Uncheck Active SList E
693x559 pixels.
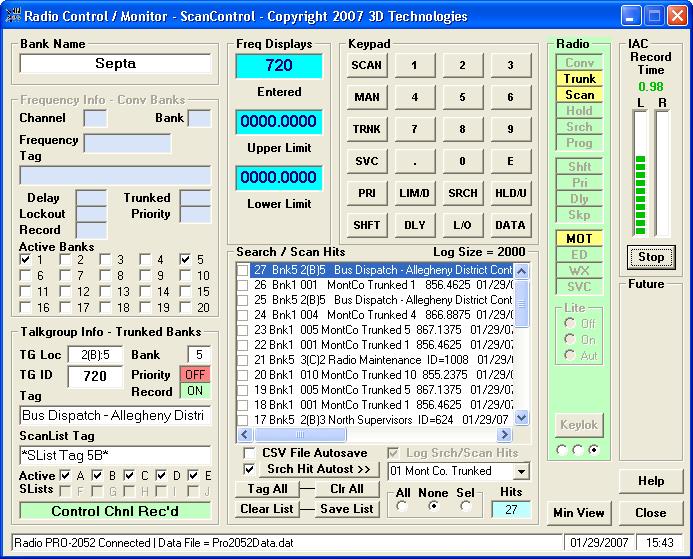coord(193,475)
